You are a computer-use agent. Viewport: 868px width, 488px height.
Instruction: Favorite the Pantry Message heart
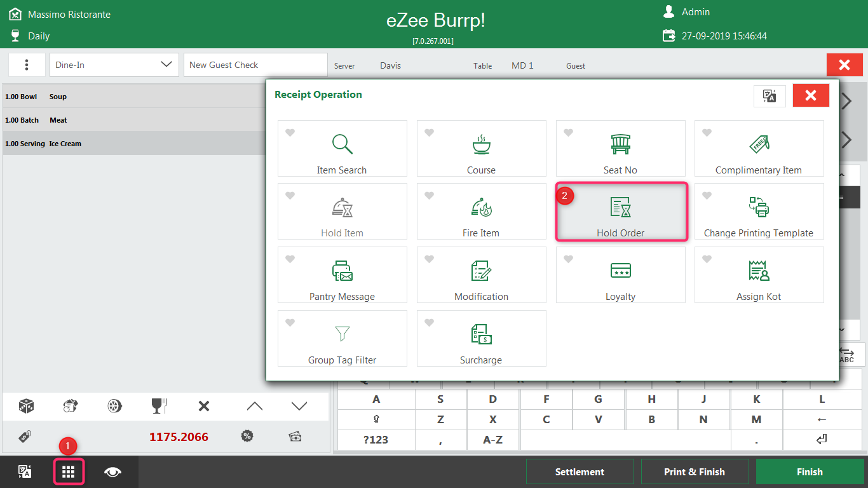(x=290, y=259)
